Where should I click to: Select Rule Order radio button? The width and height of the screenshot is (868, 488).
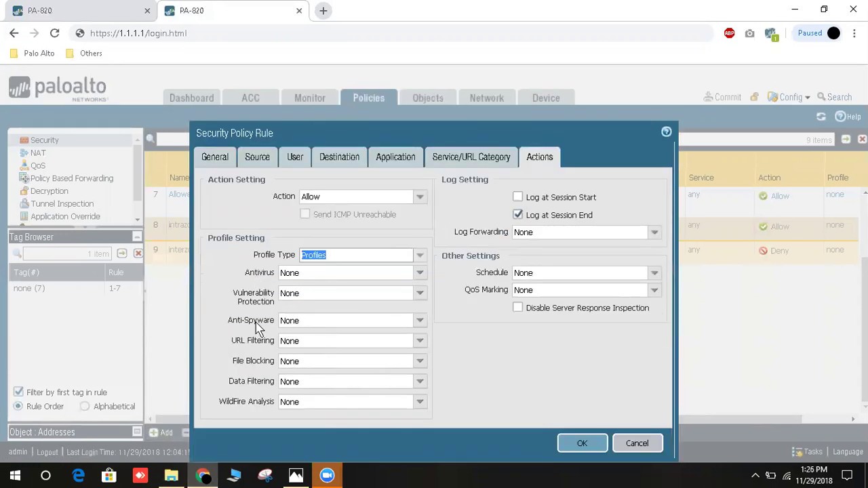pos(18,406)
